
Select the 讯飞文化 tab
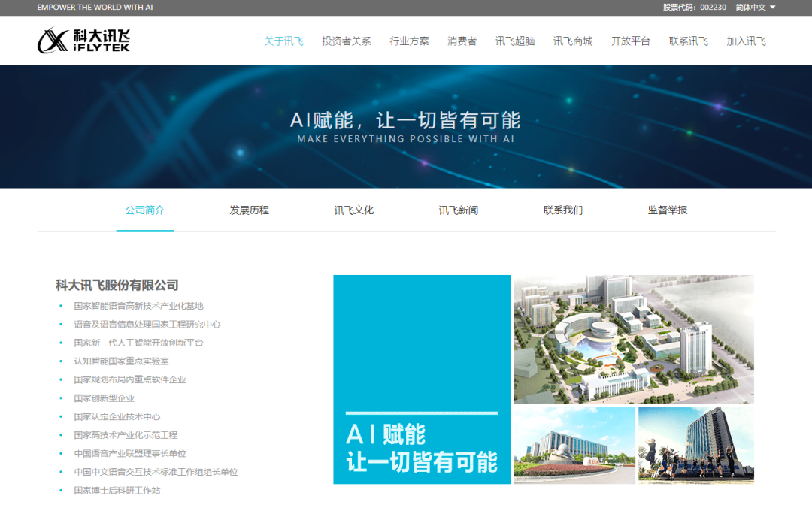pos(354,210)
